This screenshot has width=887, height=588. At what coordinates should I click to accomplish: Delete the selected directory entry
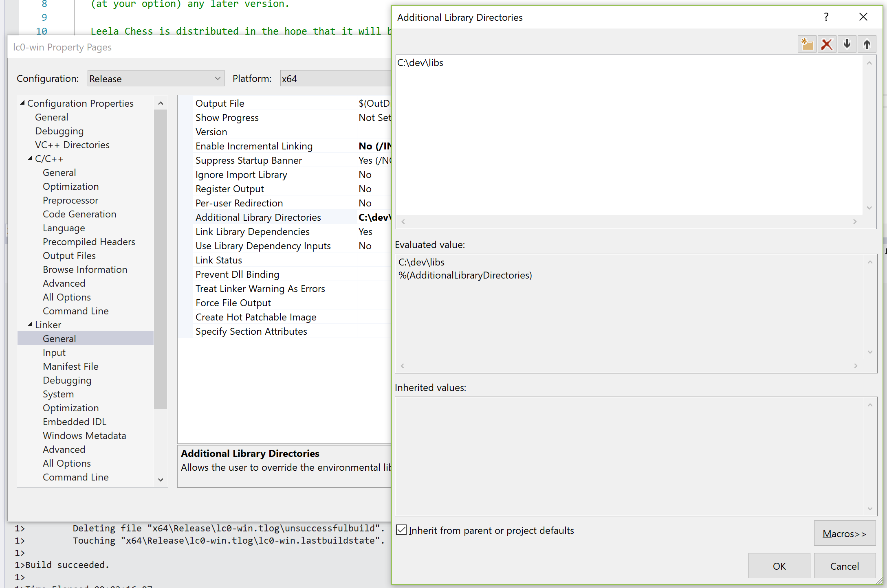coord(827,44)
